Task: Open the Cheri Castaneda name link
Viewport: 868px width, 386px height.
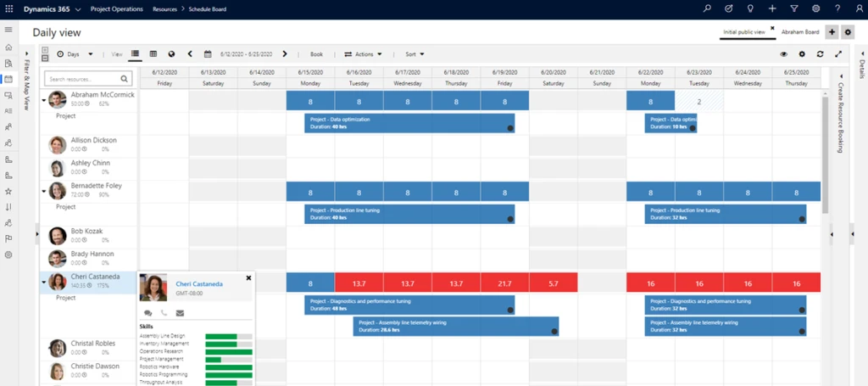Action: click(199, 283)
